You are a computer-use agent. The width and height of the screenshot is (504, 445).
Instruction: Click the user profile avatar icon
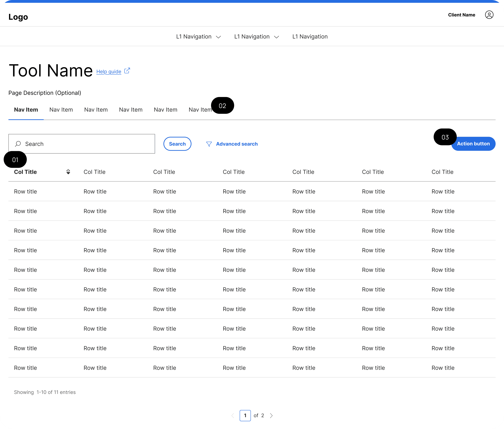(x=489, y=15)
